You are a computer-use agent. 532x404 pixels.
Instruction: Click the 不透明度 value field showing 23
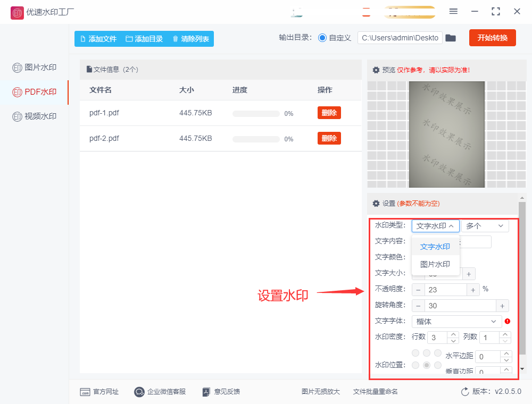point(445,290)
